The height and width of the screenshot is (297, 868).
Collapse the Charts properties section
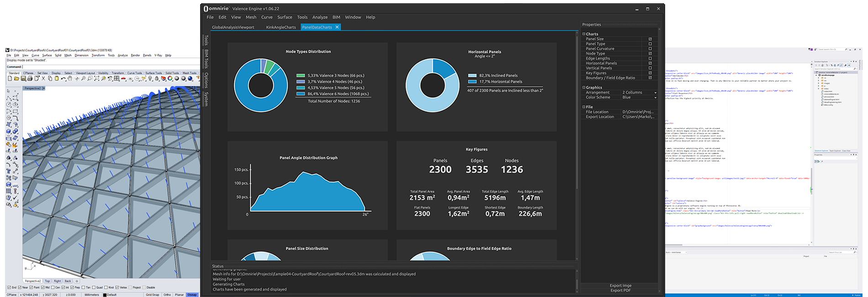click(x=584, y=34)
